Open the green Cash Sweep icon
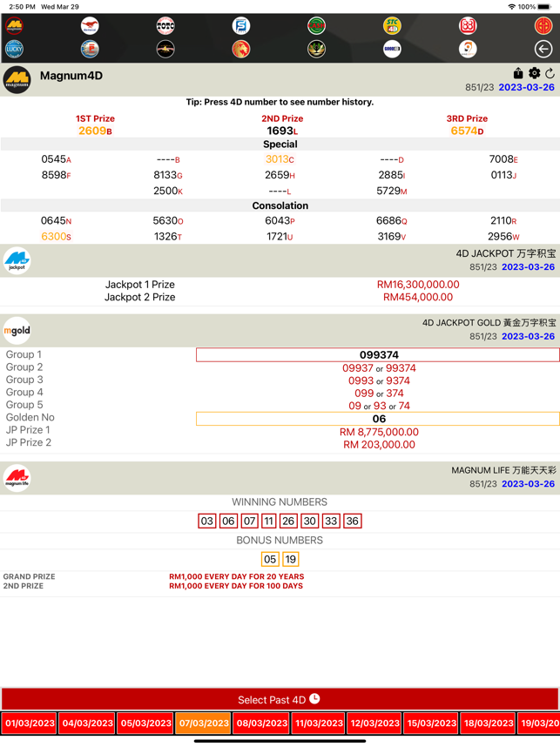Screen dimensions: 560x747 tap(316, 25)
